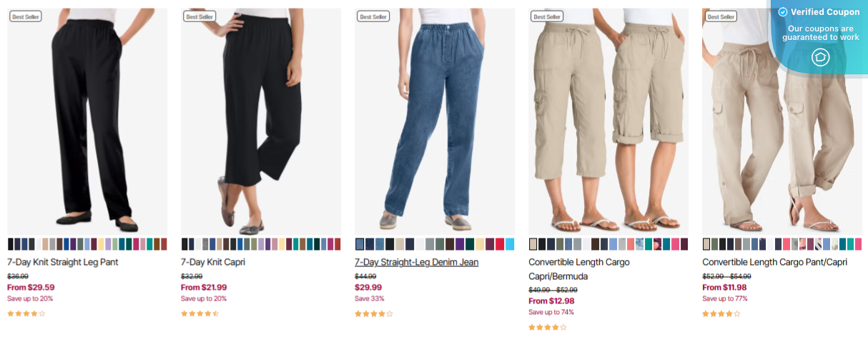The height and width of the screenshot is (342, 868).
Task: Click the black 7-Day Knit Capri product photo
Action: [261, 121]
